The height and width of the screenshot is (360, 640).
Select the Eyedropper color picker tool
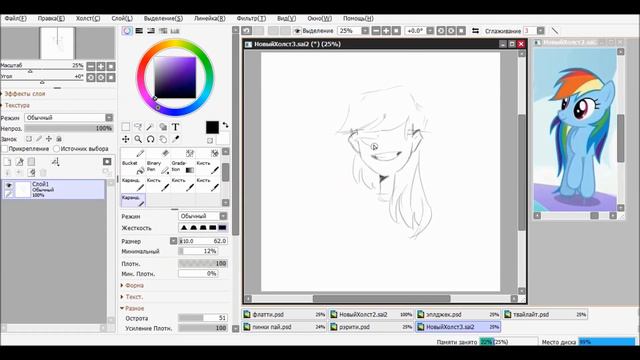(x=175, y=139)
